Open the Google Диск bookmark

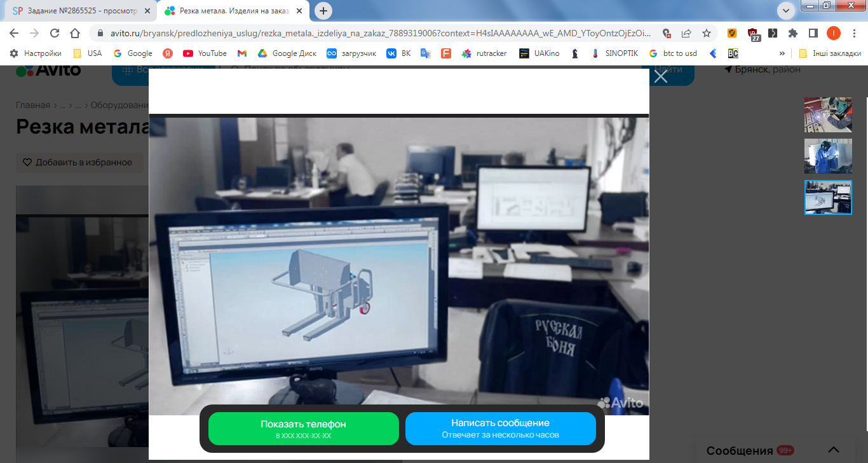[287, 53]
